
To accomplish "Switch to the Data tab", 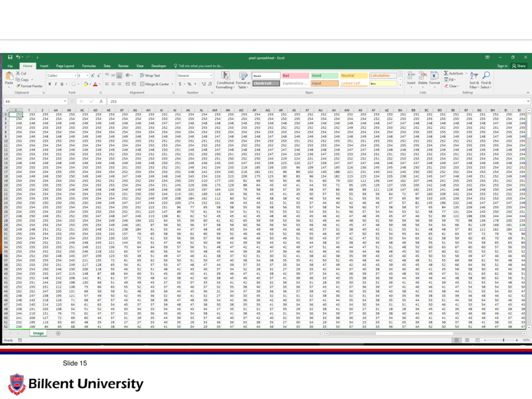I will (107, 66).
